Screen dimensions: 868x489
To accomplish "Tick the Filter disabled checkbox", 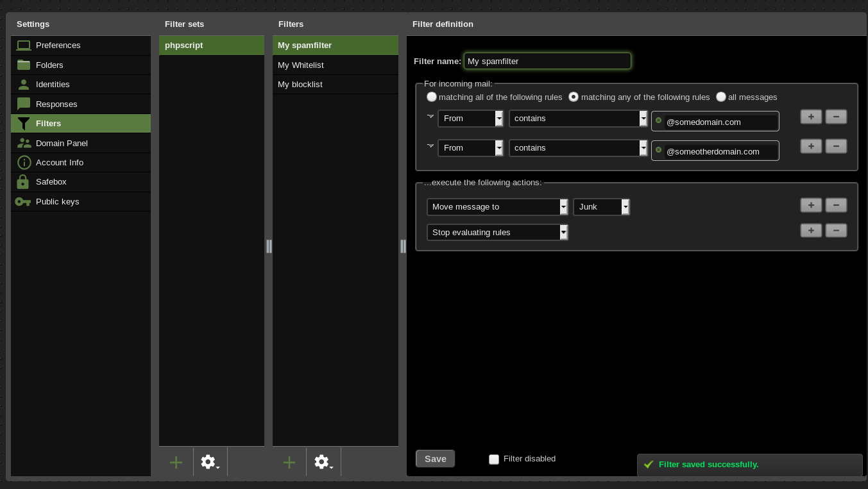I will [494, 459].
